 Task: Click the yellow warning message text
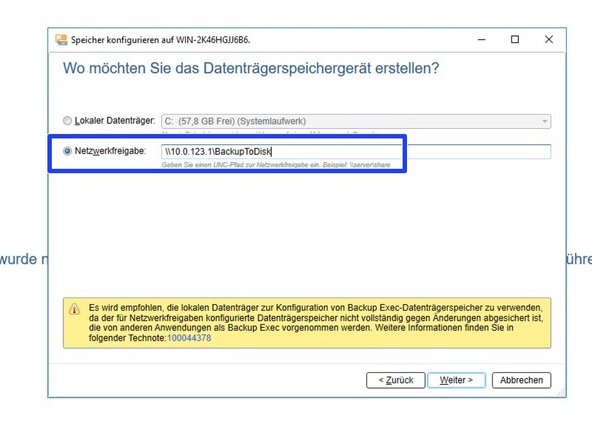[x=316, y=323]
